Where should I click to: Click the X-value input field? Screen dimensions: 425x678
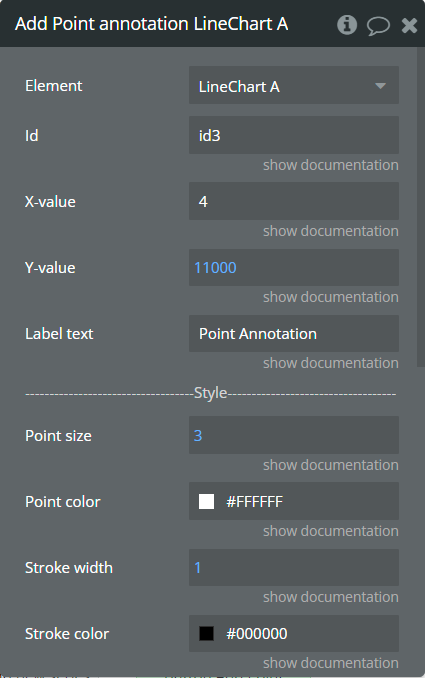pyautogui.click(x=294, y=201)
